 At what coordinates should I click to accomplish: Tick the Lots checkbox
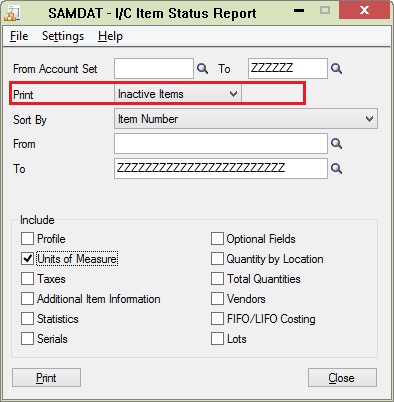click(x=217, y=339)
